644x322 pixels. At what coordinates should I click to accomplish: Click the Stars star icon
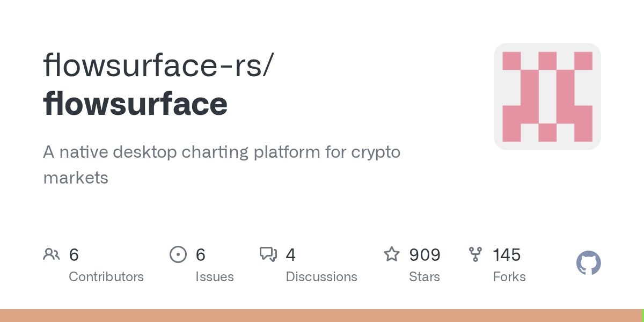pos(392,254)
